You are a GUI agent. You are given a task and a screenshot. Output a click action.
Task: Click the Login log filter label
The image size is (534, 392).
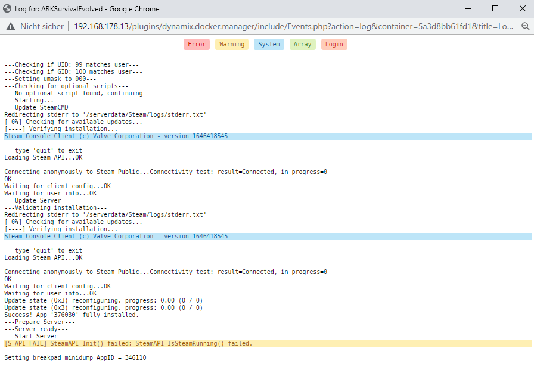[x=334, y=44]
